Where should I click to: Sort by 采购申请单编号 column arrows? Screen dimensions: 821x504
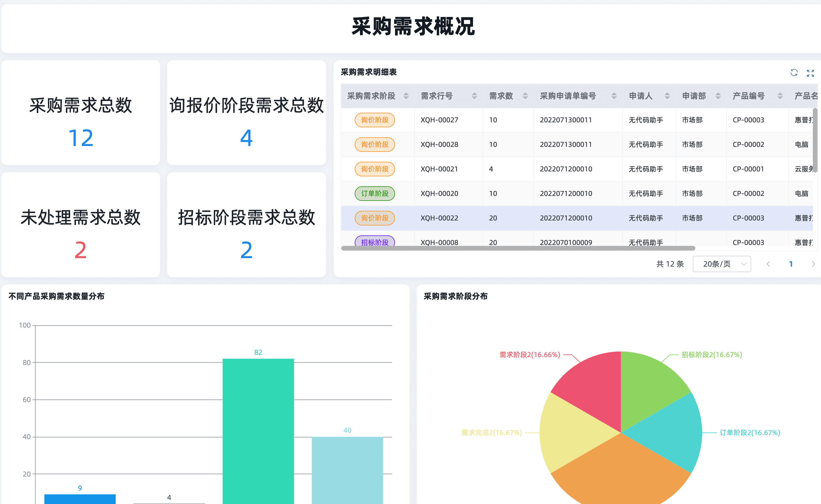coord(614,96)
